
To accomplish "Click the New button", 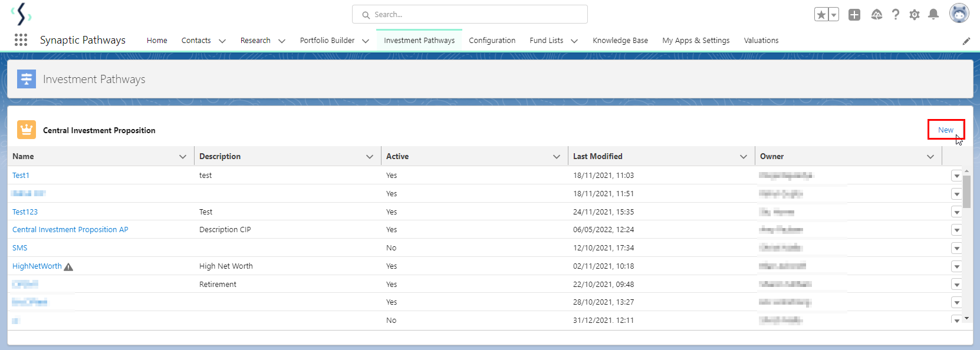I will [946, 130].
